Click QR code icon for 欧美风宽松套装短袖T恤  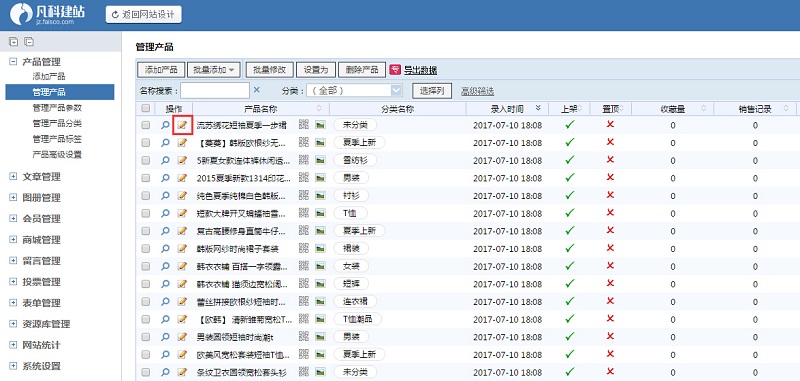point(304,353)
